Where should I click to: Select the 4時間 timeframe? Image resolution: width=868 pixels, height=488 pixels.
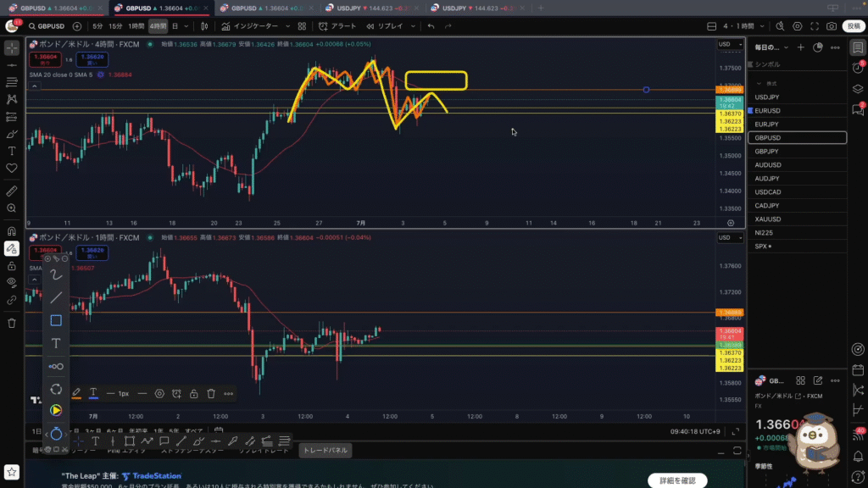(158, 26)
